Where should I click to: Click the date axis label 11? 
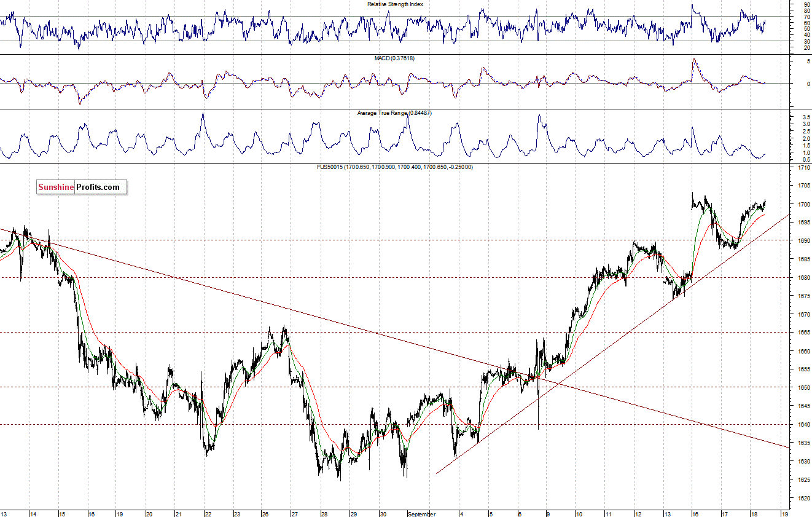click(608, 513)
